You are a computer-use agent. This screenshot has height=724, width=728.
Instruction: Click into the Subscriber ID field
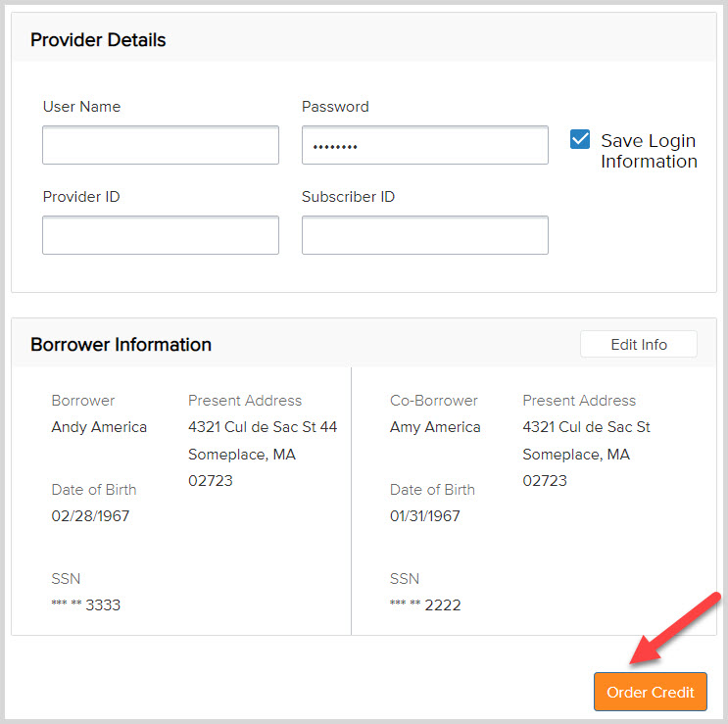pos(425,235)
